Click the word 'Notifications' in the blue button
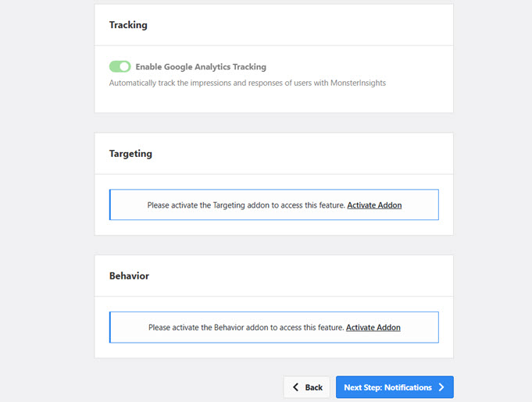The width and height of the screenshot is (532, 402). pos(409,387)
